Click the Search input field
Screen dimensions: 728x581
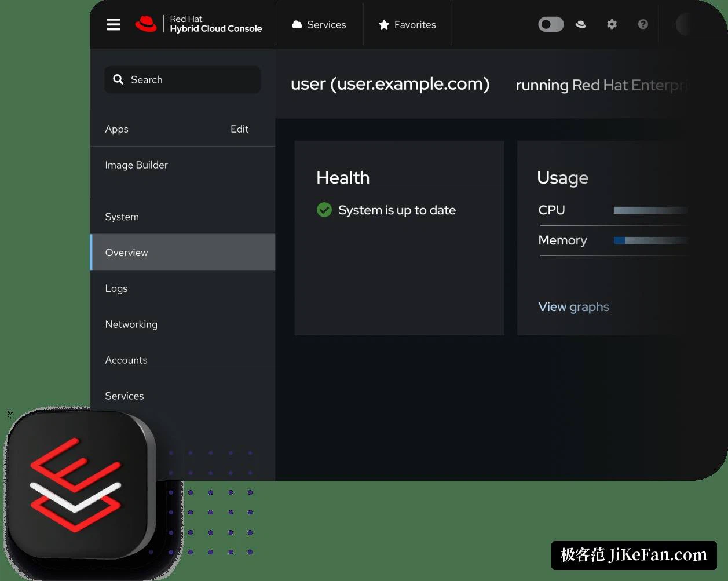tap(182, 80)
